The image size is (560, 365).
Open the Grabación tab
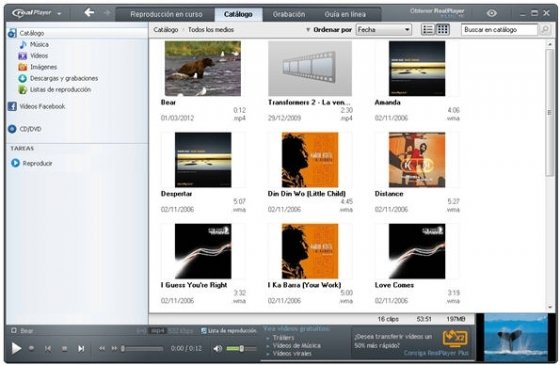click(289, 14)
